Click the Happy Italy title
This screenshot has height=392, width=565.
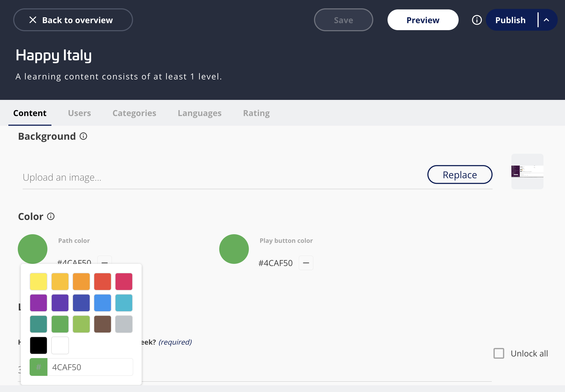(54, 55)
